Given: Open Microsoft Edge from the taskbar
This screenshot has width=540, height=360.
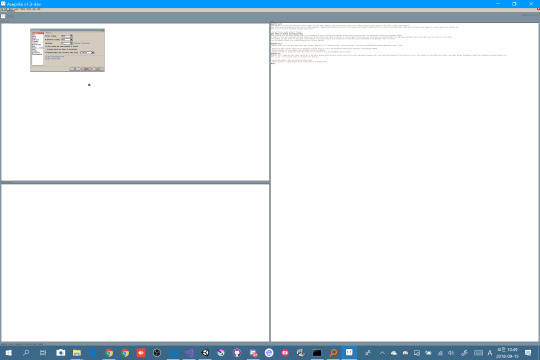Looking at the screenshot, I should (x=93, y=353).
